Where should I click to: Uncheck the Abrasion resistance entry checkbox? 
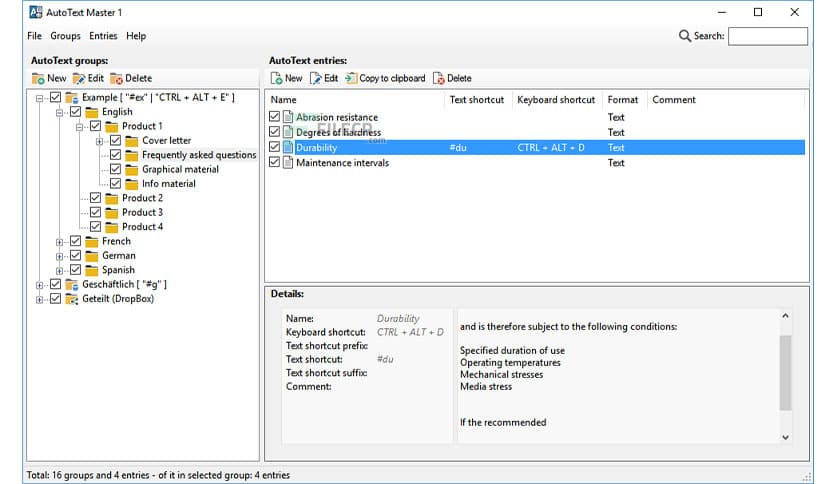(x=275, y=116)
